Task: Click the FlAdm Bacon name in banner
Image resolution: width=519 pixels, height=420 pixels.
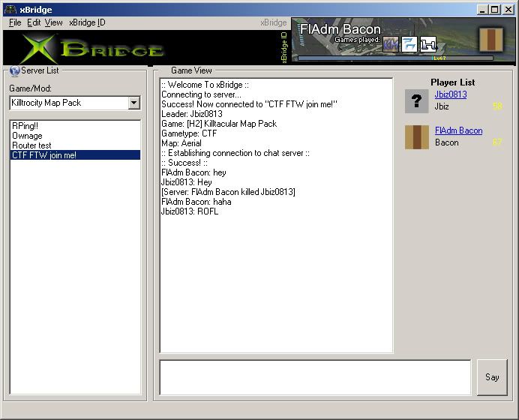Action: click(340, 29)
